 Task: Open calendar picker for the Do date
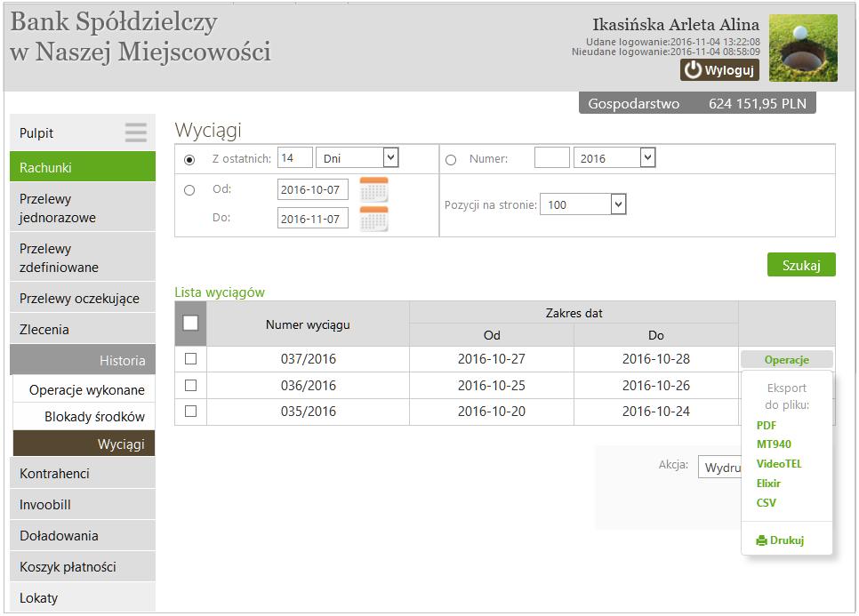[x=373, y=219]
